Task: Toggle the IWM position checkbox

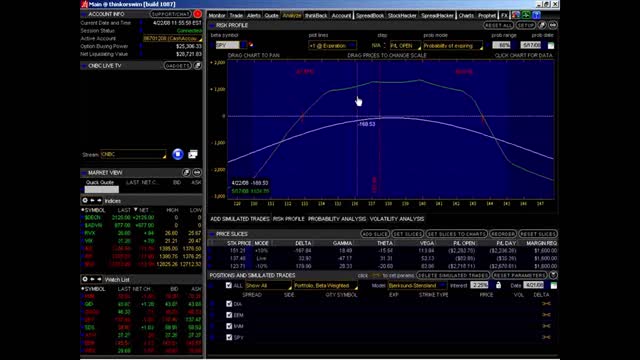Action: click(x=229, y=326)
